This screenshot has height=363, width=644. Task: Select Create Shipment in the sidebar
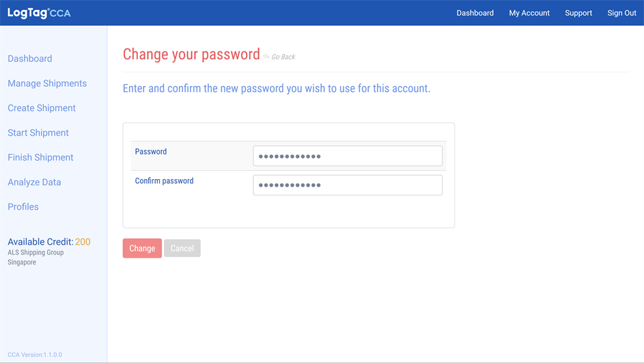coord(42,108)
